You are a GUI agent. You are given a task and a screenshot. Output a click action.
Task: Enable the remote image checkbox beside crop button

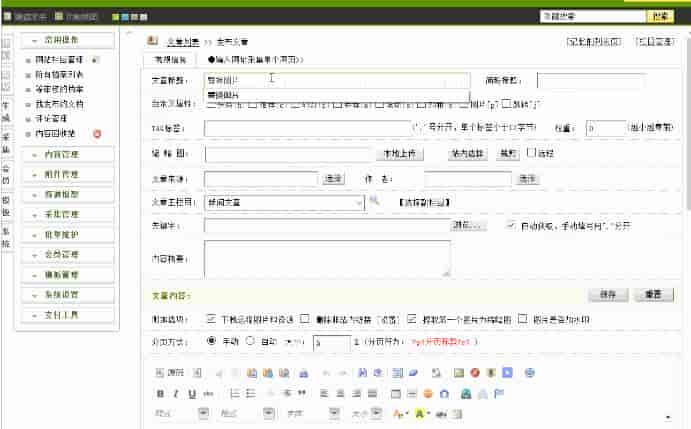[531, 153]
